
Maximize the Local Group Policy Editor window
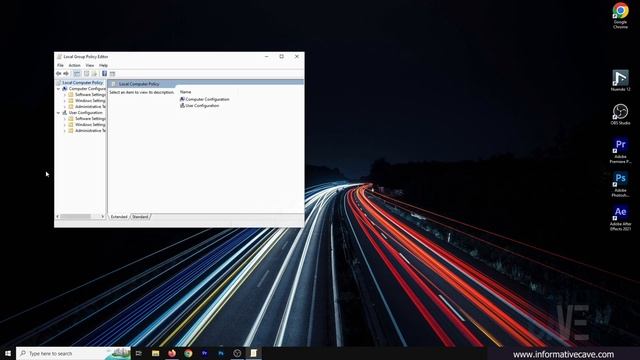(282, 56)
